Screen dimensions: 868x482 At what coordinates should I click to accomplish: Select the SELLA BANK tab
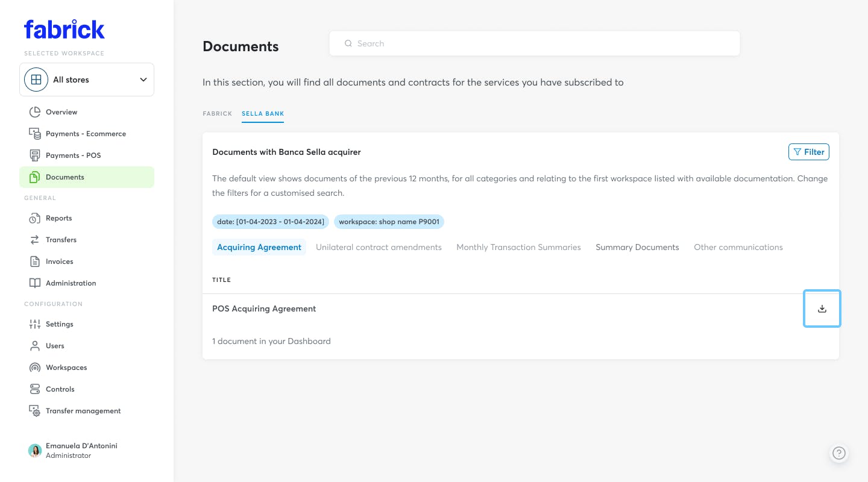click(x=263, y=113)
